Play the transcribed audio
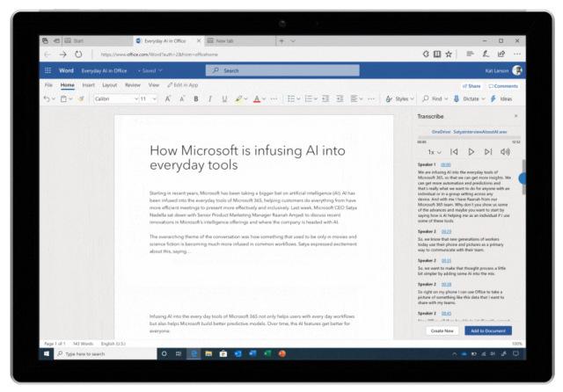The image size is (563, 392). (x=472, y=152)
